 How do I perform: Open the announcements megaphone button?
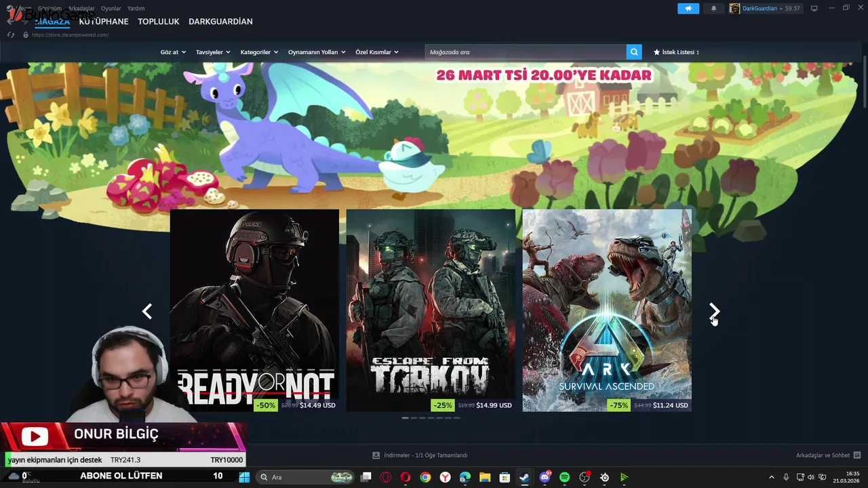(688, 8)
